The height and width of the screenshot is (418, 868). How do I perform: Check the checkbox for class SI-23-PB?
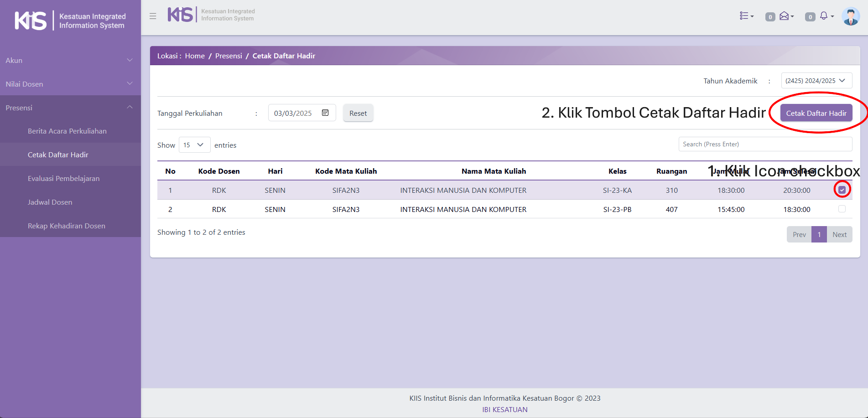pos(842,209)
